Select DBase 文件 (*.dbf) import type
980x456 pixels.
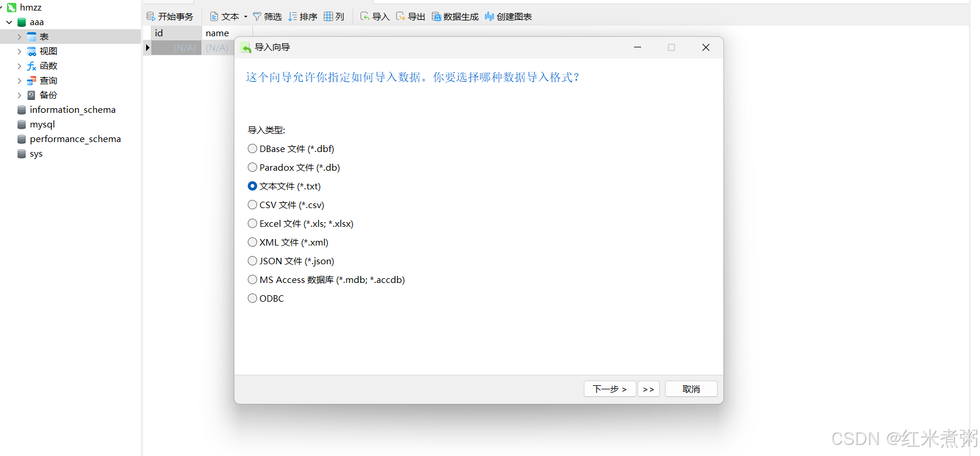point(252,148)
